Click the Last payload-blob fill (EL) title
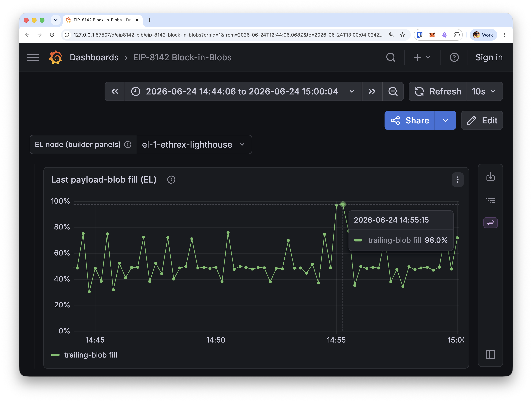This screenshot has height=402, width=532. pos(104,180)
